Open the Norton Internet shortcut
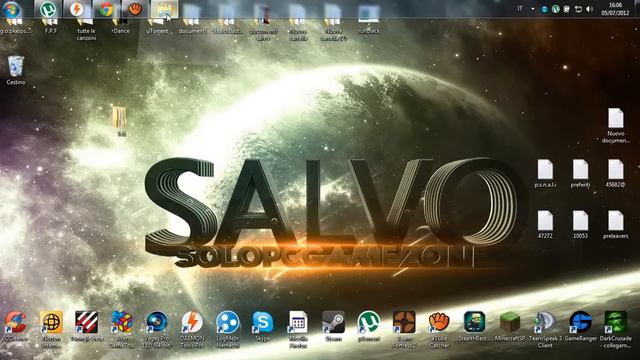The image size is (640, 360). 51,329
